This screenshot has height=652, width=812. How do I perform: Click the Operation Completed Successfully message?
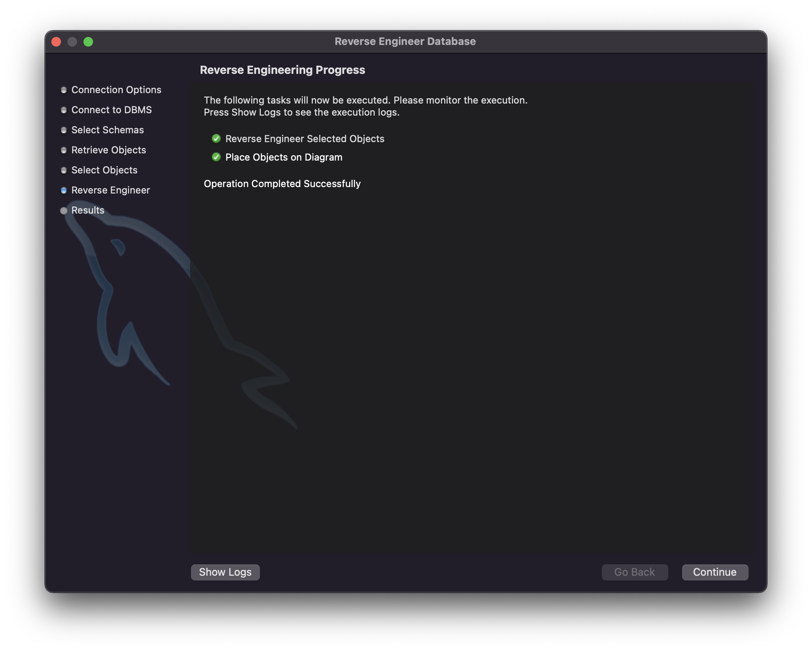(282, 183)
